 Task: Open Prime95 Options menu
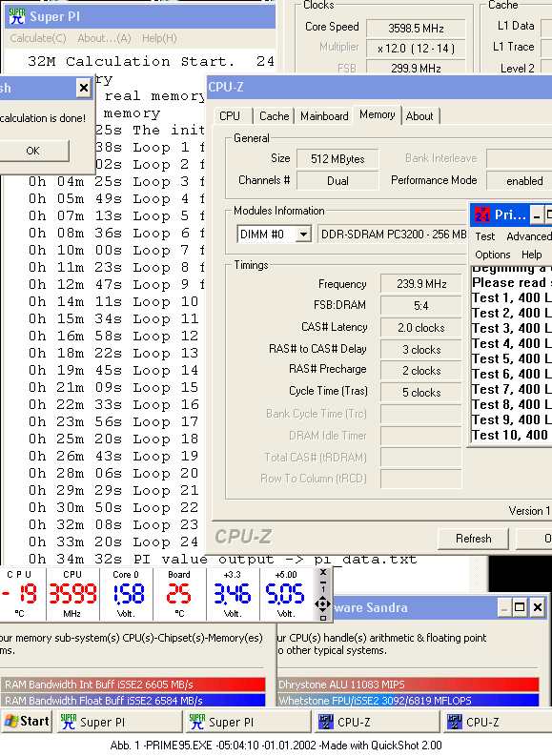pyautogui.click(x=492, y=255)
